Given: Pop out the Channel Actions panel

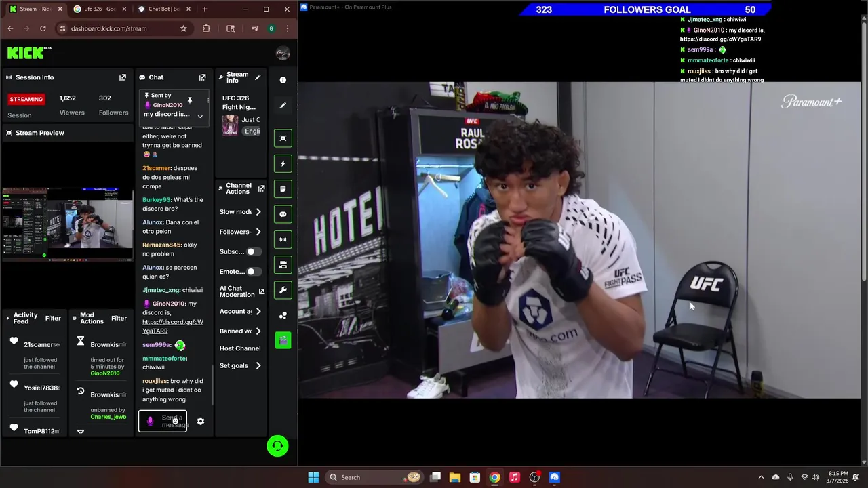Looking at the screenshot, I should (261, 188).
